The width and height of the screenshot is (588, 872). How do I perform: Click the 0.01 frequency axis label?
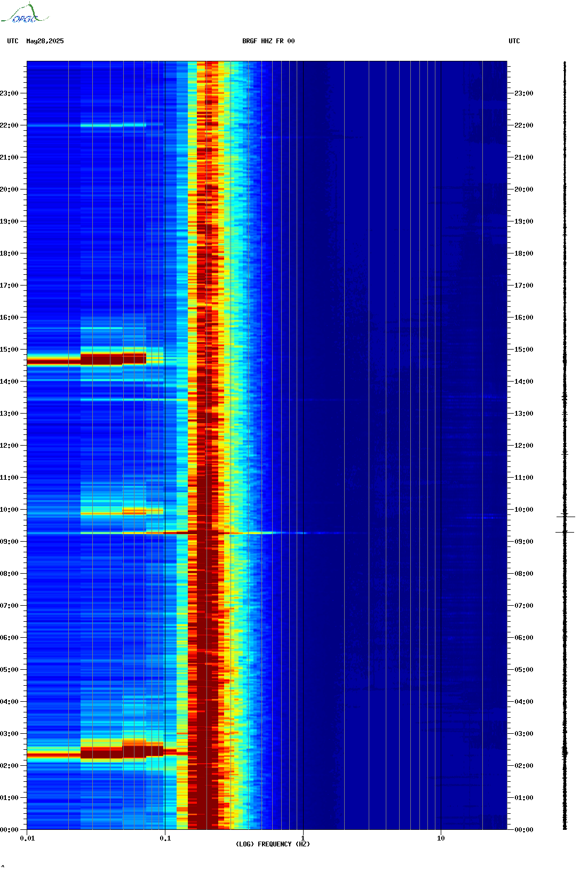tap(27, 838)
